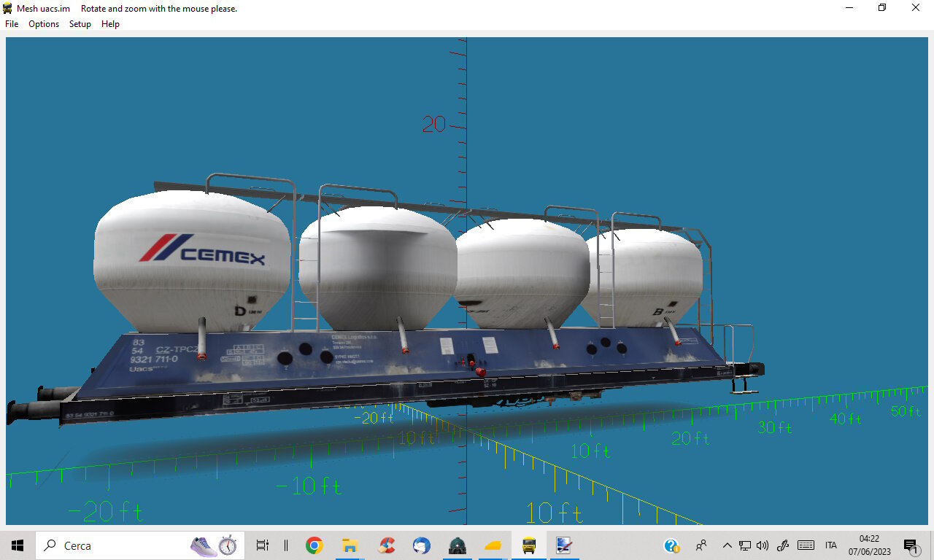Open network status tray icon

[745, 545]
